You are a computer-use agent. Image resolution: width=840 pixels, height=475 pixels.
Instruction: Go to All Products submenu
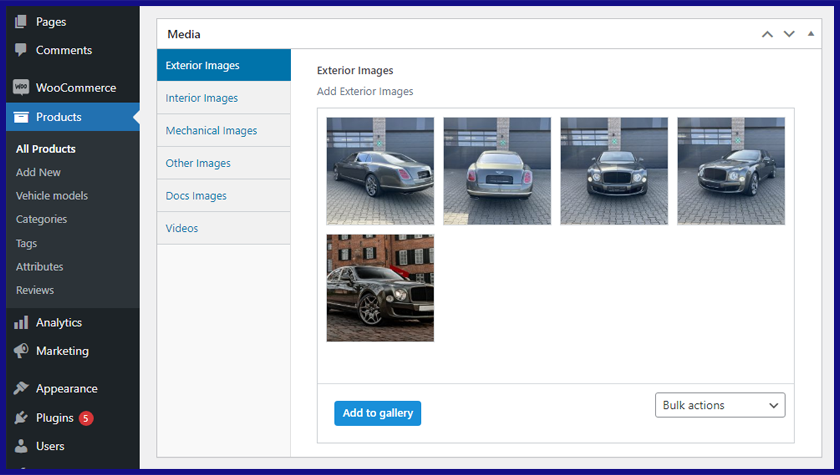click(46, 149)
